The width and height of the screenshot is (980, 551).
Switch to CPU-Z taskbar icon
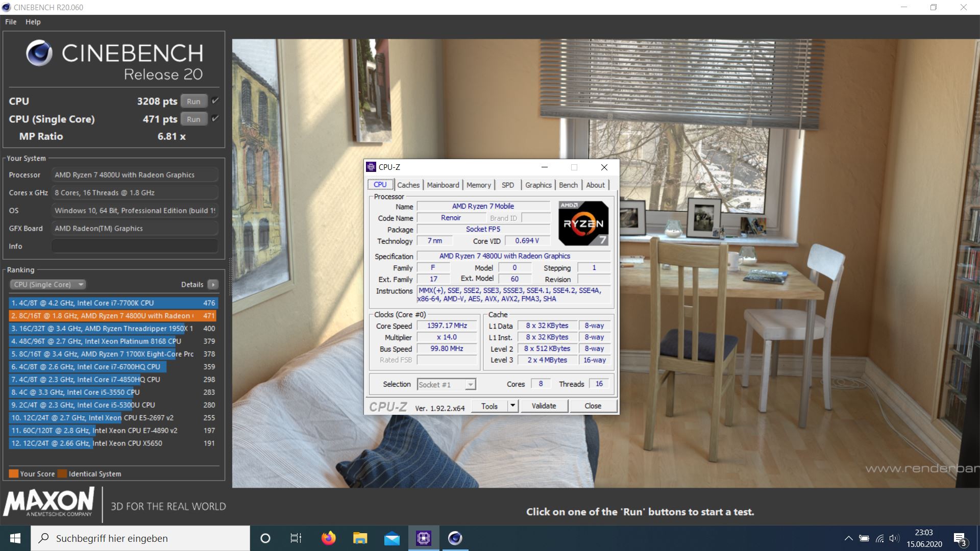click(423, 538)
